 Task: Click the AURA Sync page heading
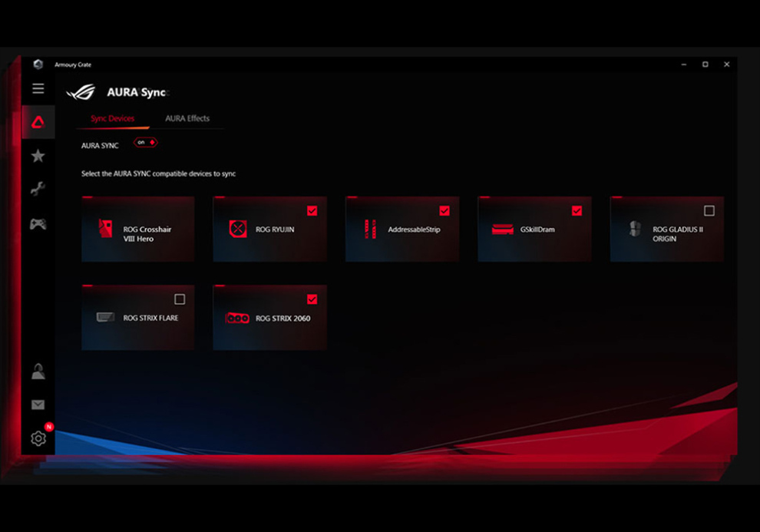tap(137, 92)
